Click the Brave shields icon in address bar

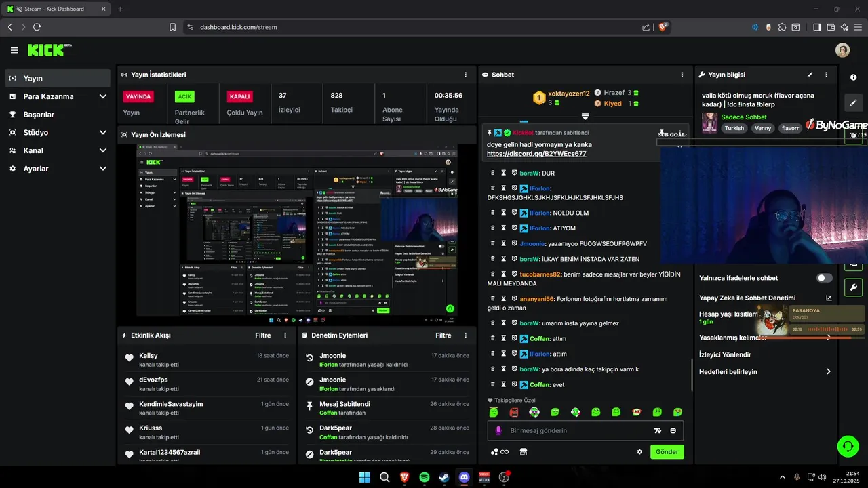click(663, 27)
